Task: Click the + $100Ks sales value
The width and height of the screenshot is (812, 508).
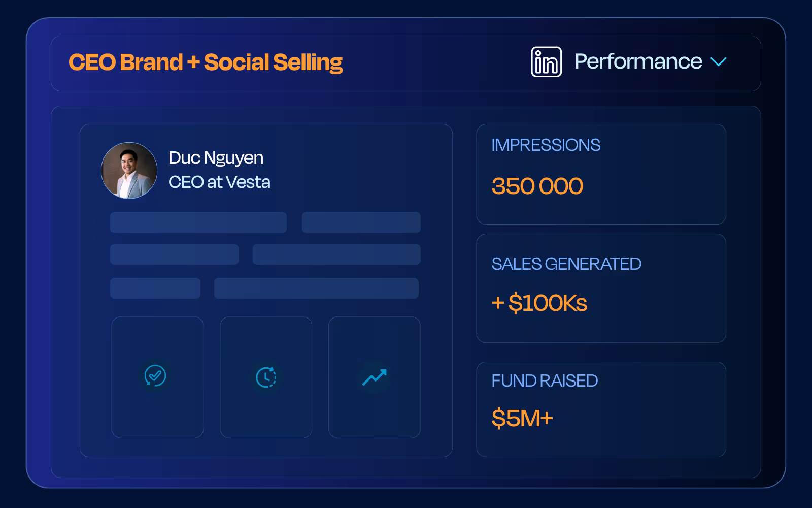Action: 539,303
